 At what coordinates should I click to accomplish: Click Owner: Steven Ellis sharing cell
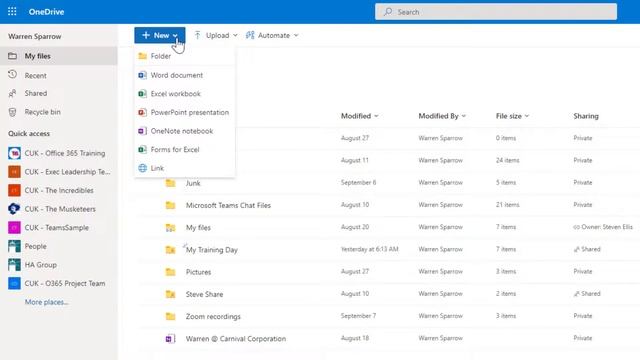click(x=603, y=227)
